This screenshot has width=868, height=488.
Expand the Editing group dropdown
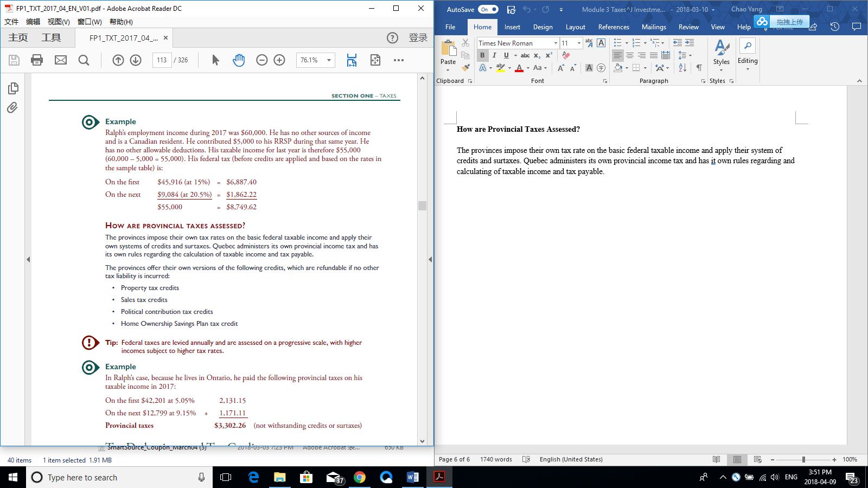[x=748, y=69]
